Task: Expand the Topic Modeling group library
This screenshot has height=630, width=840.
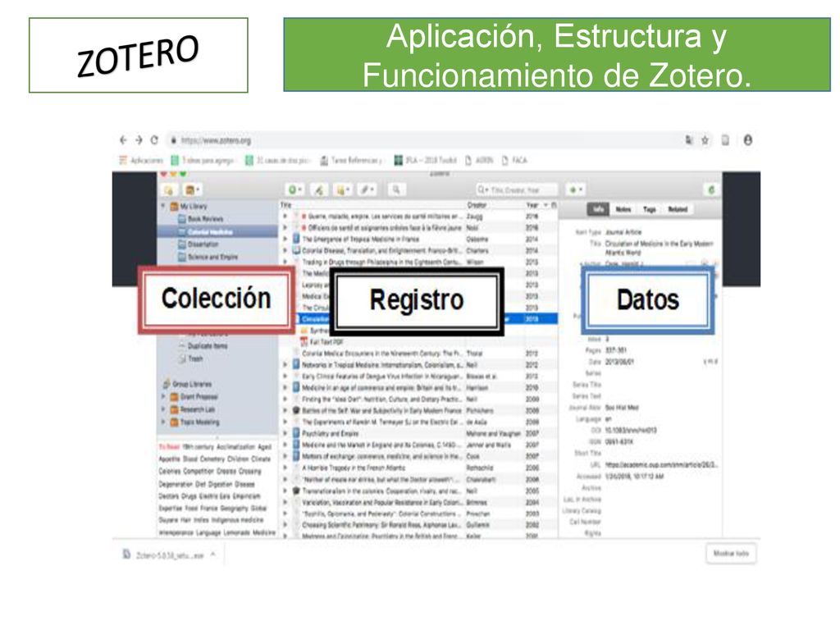Action: 163,422
